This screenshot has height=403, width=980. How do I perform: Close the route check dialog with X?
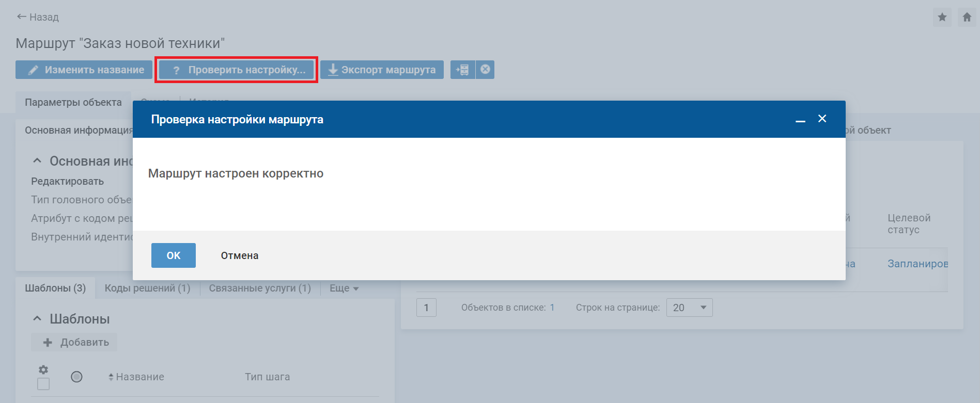(x=822, y=119)
